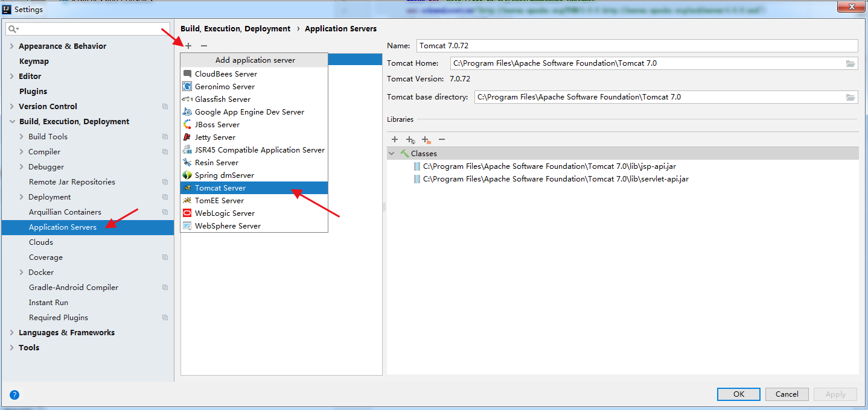Select CloudBees Server from the list
Viewport: 868px width, 410px height.
point(254,74)
